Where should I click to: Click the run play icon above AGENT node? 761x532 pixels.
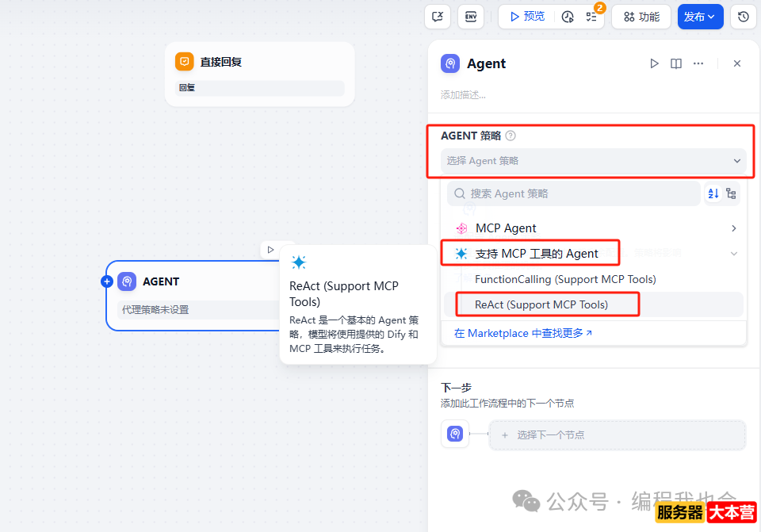(x=271, y=250)
